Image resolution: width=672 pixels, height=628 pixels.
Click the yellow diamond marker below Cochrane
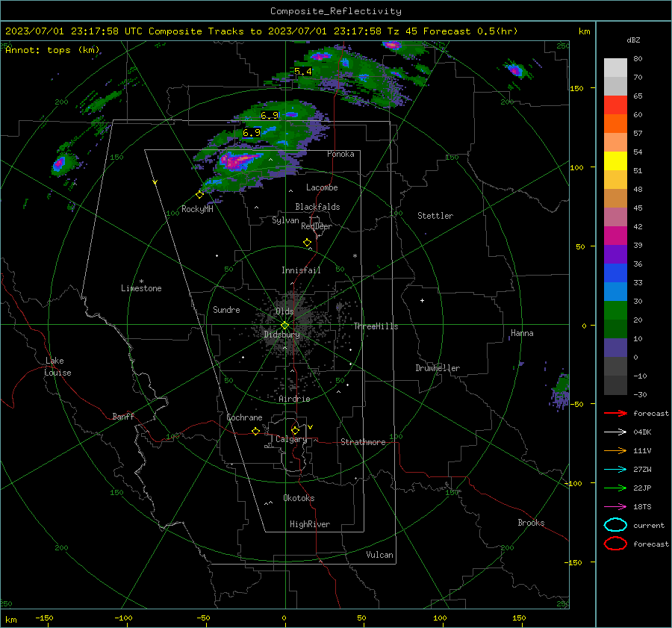pos(255,431)
